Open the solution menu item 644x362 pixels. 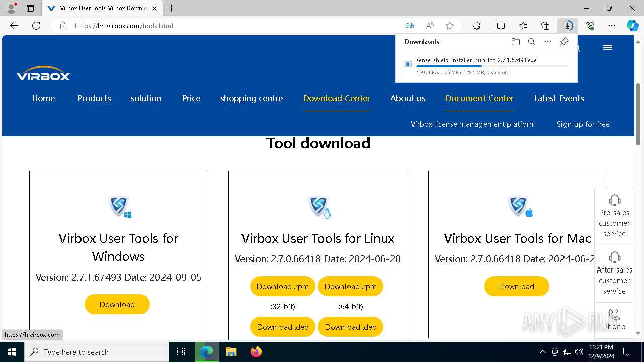[146, 98]
